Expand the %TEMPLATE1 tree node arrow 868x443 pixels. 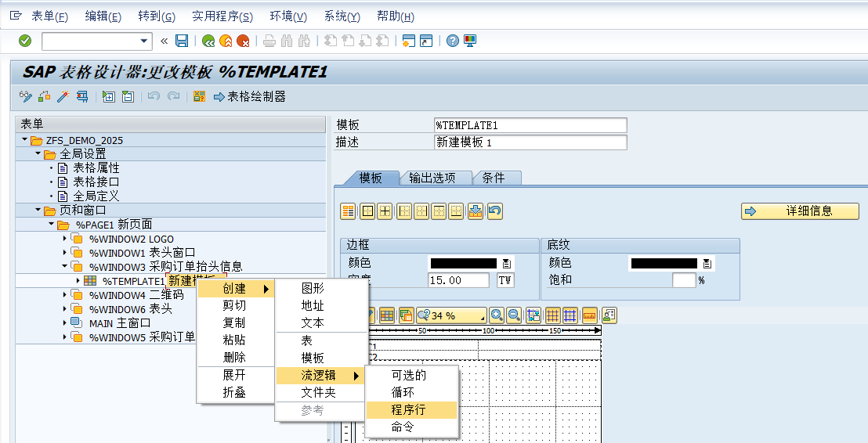[78, 281]
